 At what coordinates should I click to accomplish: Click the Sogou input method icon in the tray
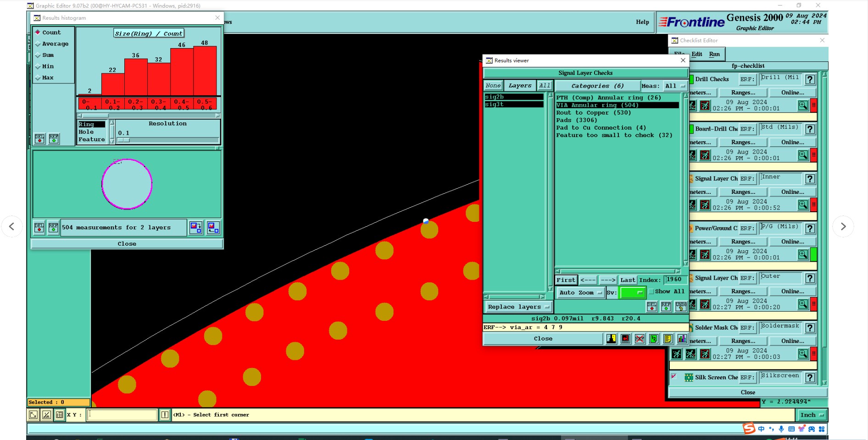click(x=749, y=429)
